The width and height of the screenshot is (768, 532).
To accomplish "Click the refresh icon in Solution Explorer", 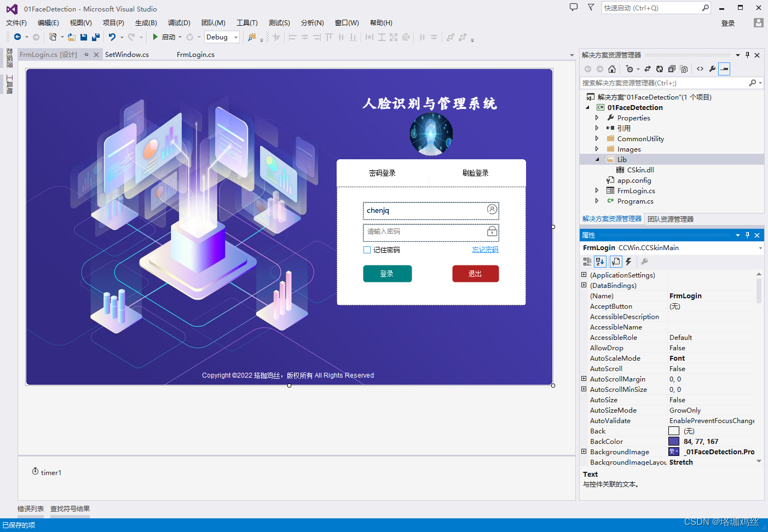I will pyautogui.click(x=660, y=69).
